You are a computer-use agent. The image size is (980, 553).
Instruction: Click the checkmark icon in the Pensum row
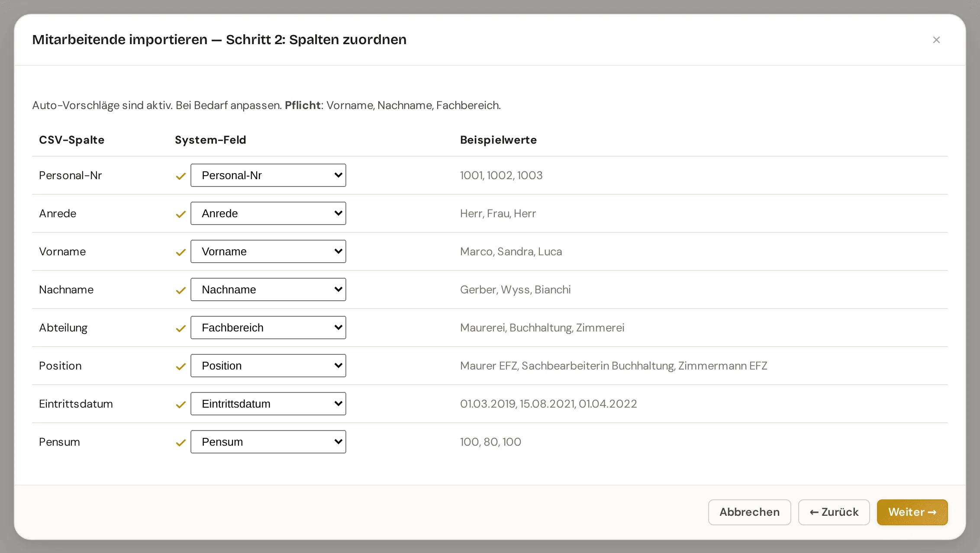click(x=181, y=443)
